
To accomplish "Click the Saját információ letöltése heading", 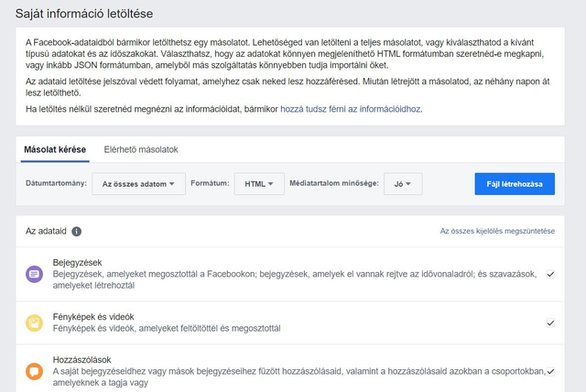I will (84, 14).
